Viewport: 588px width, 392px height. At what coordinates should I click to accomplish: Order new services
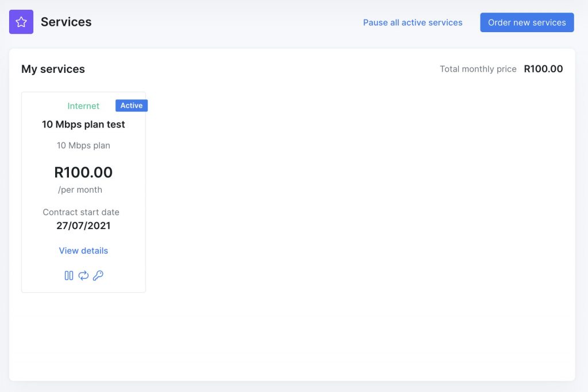tap(527, 22)
